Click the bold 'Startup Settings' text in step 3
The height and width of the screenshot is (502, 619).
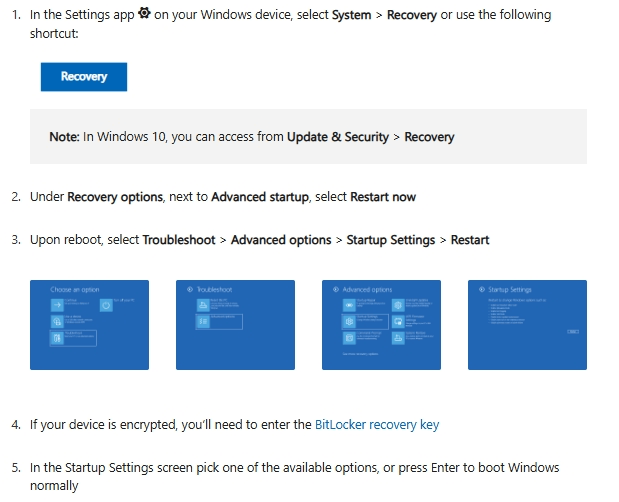(x=391, y=240)
